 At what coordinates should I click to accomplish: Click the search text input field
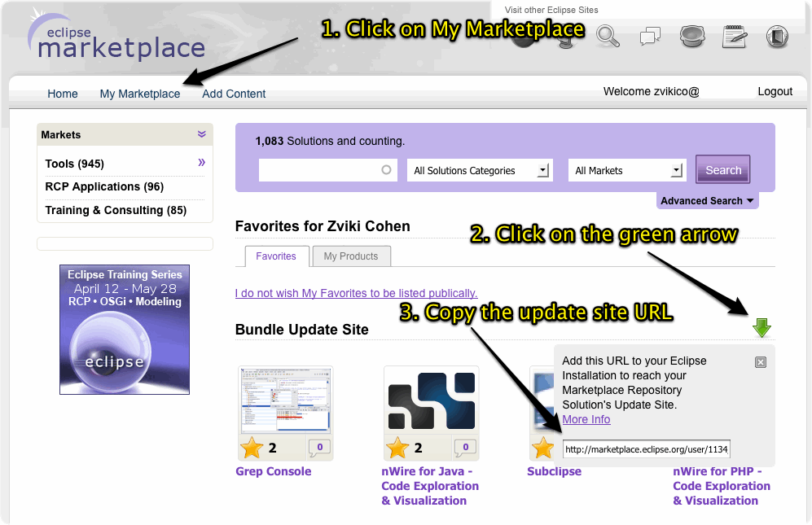(x=327, y=170)
